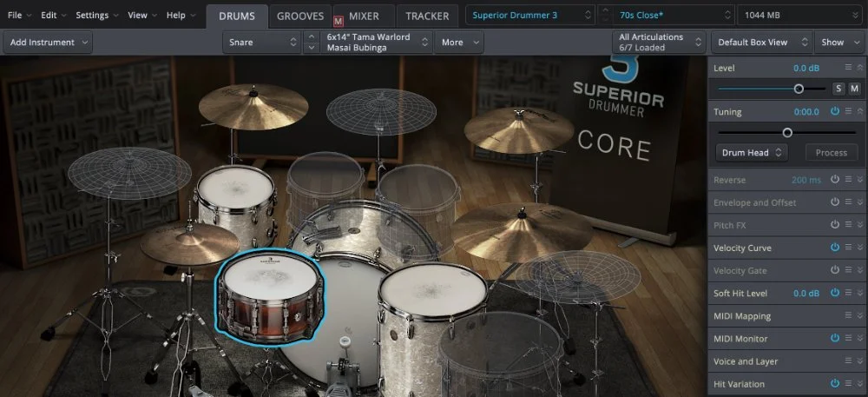Image resolution: width=868 pixels, height=397 pixels.
Task: Open the Pitch FX section menu icon
Action: [848, 225]
